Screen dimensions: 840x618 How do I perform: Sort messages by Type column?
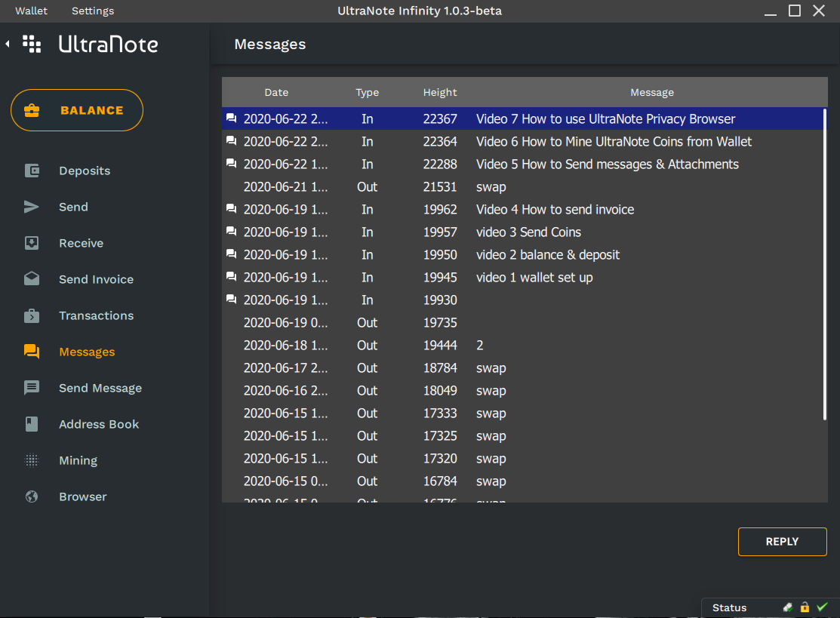pos(367,92)
